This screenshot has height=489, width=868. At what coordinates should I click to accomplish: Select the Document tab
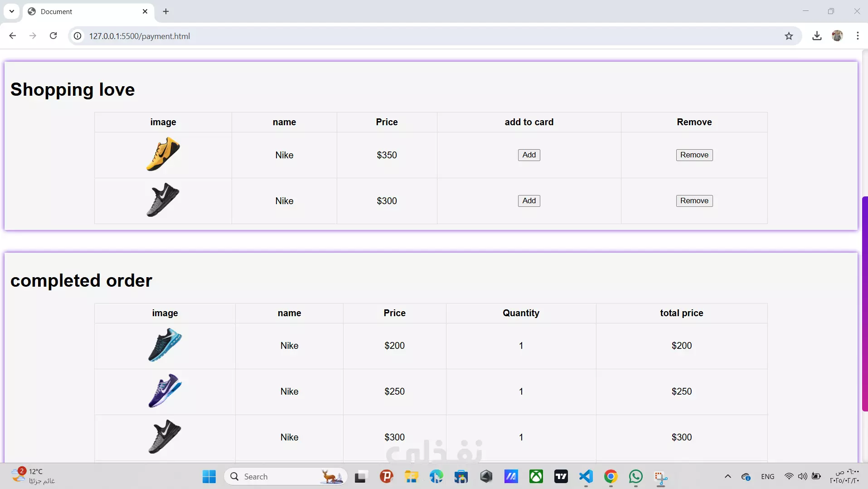pyautogui.click(x=88, y=11)
